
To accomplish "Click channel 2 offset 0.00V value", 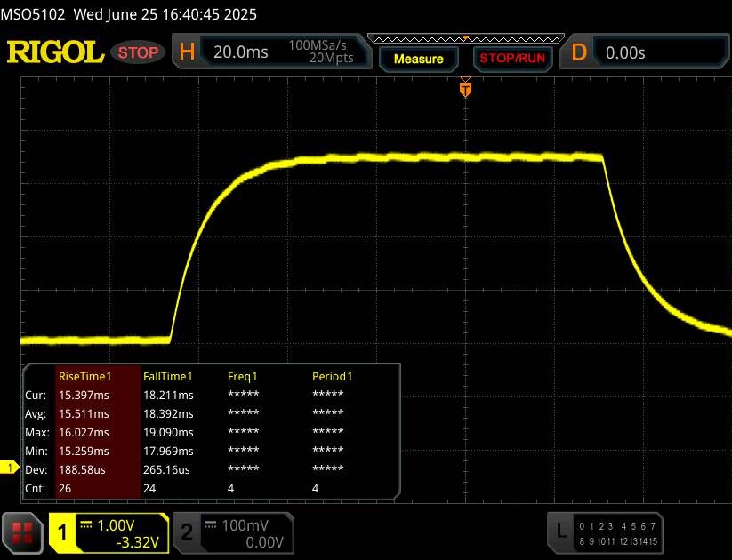I will pyautogui.click(x=264, y=542).
